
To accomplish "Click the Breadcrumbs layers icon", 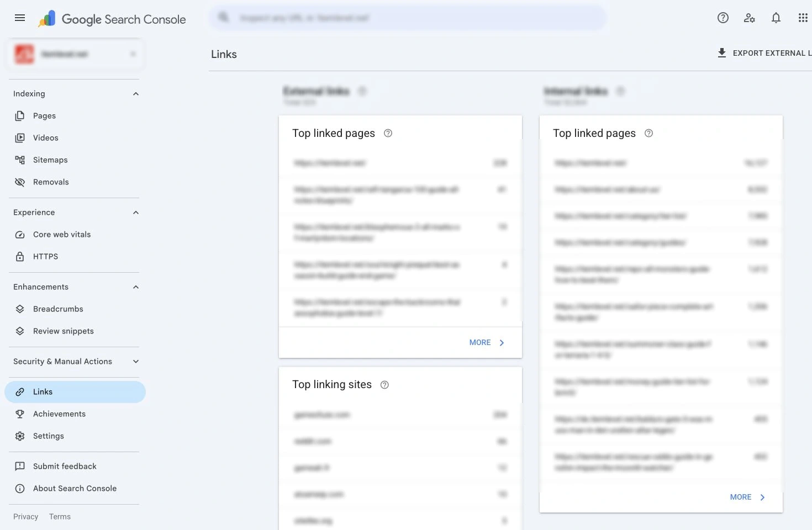I will pos(20,309).
